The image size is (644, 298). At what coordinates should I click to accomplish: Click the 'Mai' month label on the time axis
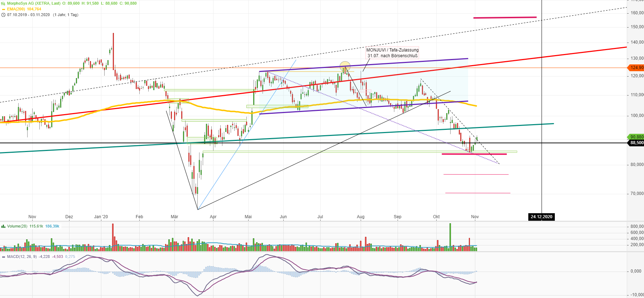pos(248,217)
